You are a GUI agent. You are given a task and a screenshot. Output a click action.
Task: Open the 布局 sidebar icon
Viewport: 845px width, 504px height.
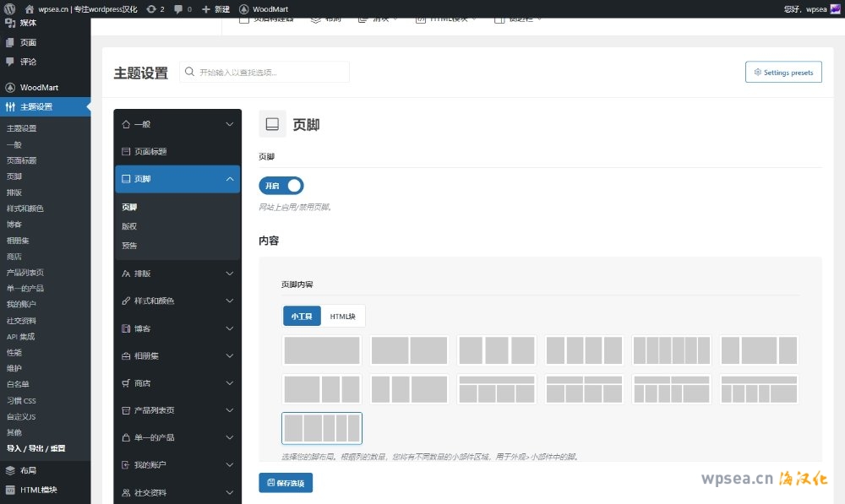[x=10, y=470]
